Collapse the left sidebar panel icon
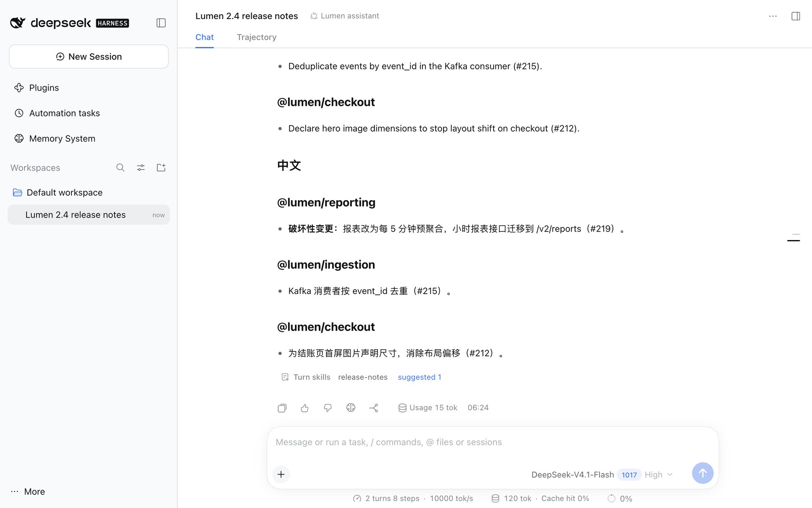Screen dimensions: 812x508 click(x=161, y=23)
